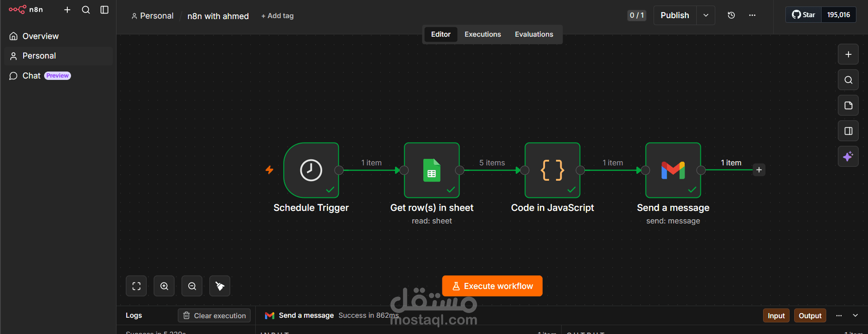This screenshot has width=868, height=334.
Task: Click Schedule Trigger output connector dot
Action: [339, 170]
